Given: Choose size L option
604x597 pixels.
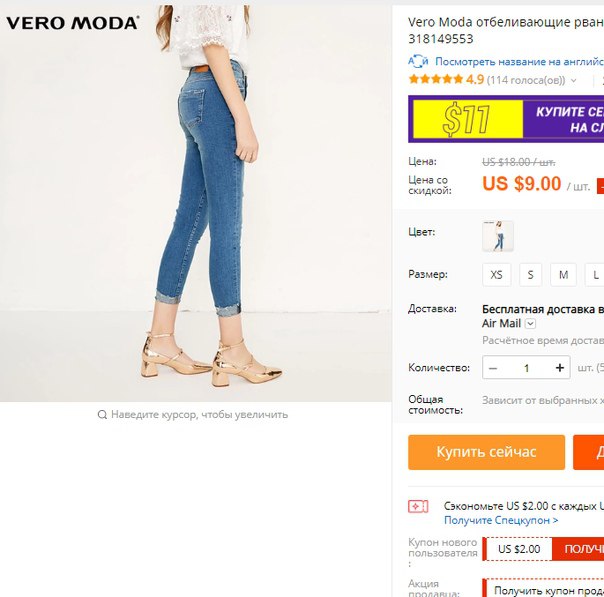Looking at the screenshot, I should [595, 275].
